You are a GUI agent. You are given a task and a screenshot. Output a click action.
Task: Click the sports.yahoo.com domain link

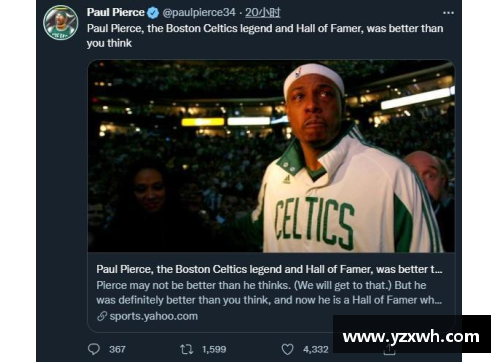click(154, 316)
